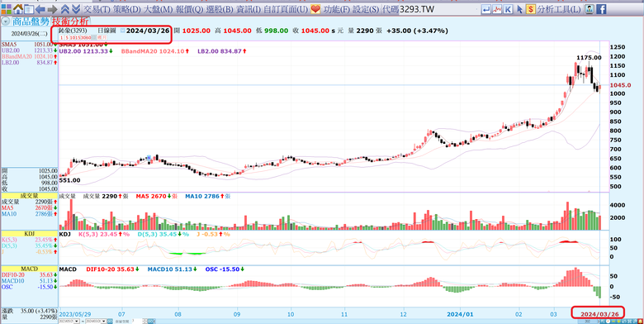Image resolution: width=644 pixels, height=324 pixels.
Task: Open the 分析工具(L) menu
Action: click(559, 9)
